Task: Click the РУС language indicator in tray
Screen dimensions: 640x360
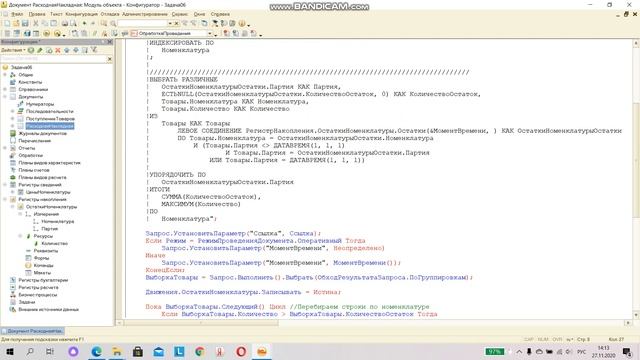Action: [582, 351]
